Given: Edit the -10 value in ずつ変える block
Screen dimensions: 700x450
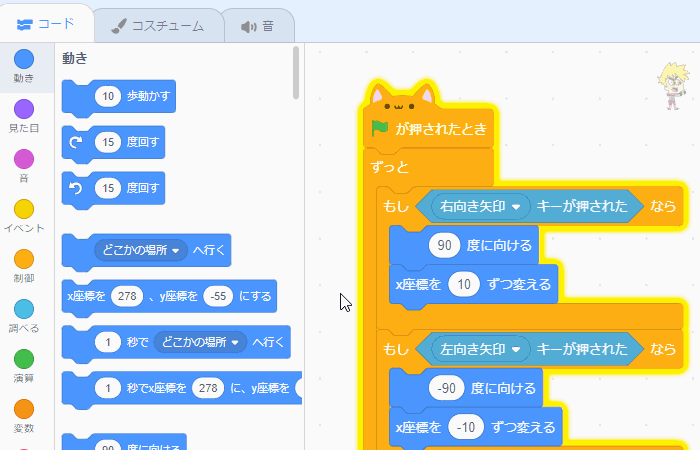Looking at the screenshot, I should tap(466, 427).
